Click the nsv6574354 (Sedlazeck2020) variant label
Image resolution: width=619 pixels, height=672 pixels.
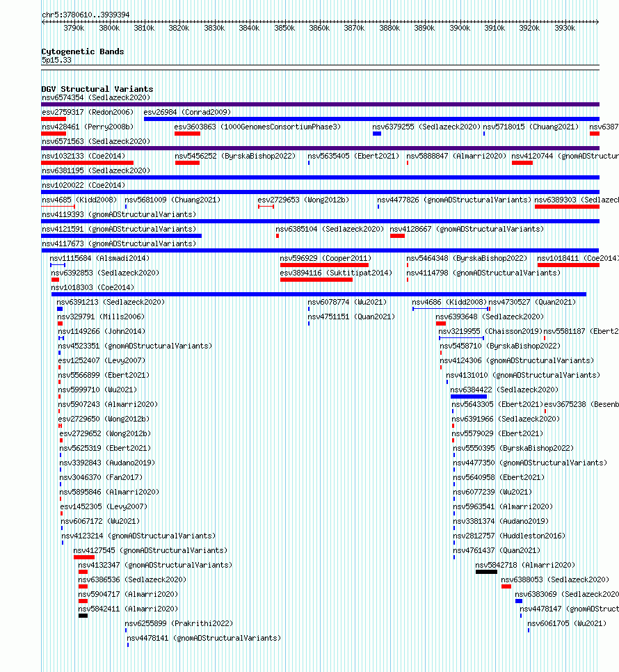pyautogui.click(x=96, y=97)
